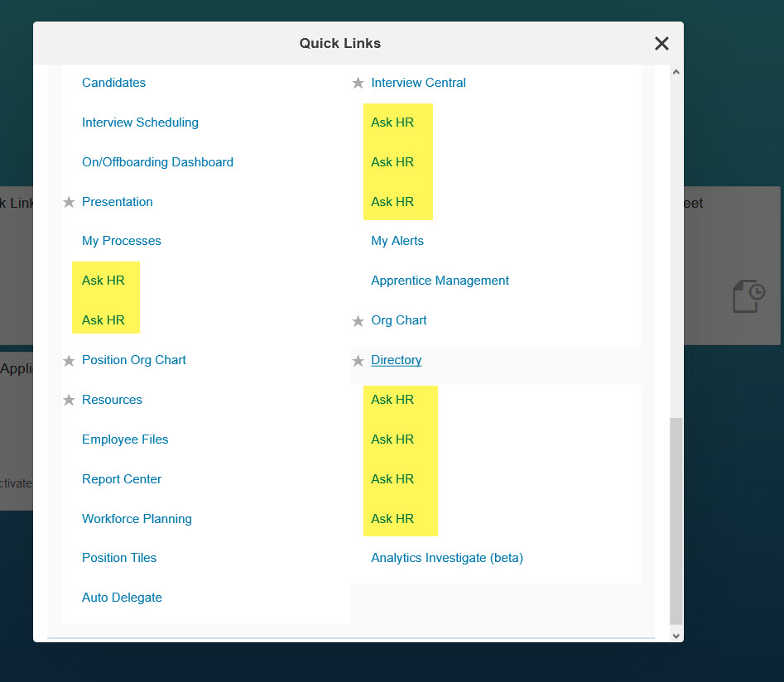784x682 pixels.
Task: Open My Processes
Action: tap(121, 241)
